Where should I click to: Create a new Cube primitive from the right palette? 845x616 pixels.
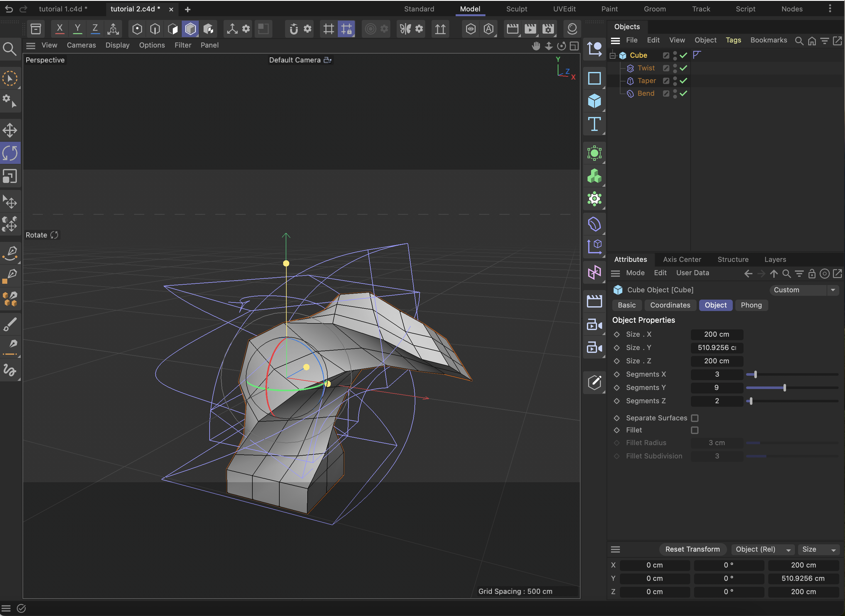(595, 101)
